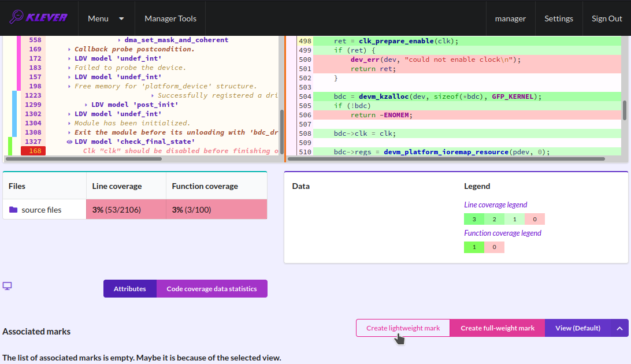Viewport: 631px width, 364px height.
Task: Expand 'Callback probe postcondition.' trace node
Action: click(x=69, y=49)
